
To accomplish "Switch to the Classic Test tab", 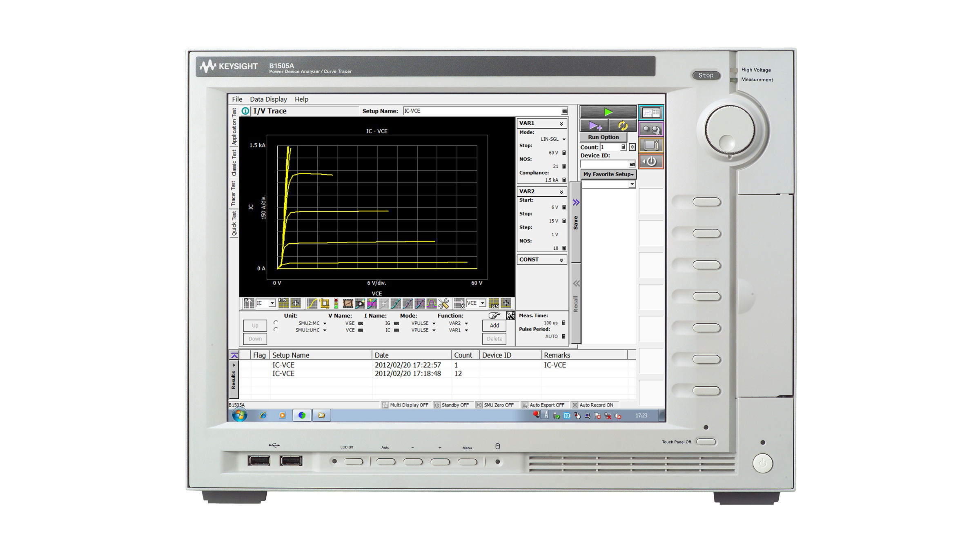I will pos(234,163).
